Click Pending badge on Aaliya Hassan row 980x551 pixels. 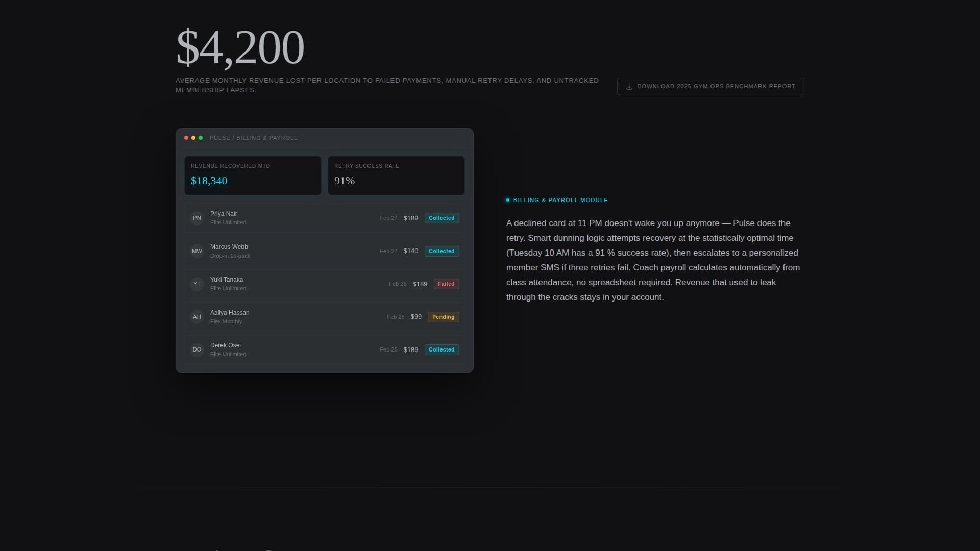(x=444, y=317)
